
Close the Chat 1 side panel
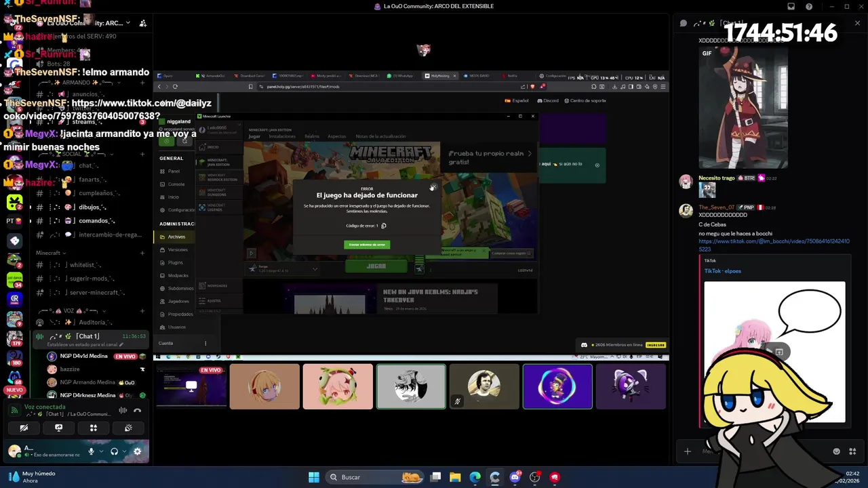pyautogui.click(x=858, y=23)
